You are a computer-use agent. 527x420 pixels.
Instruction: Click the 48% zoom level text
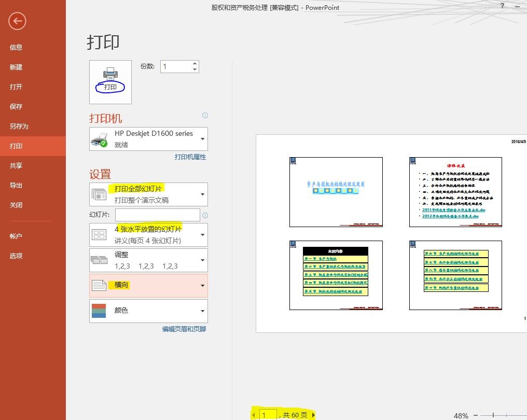[x=461, y=416]
